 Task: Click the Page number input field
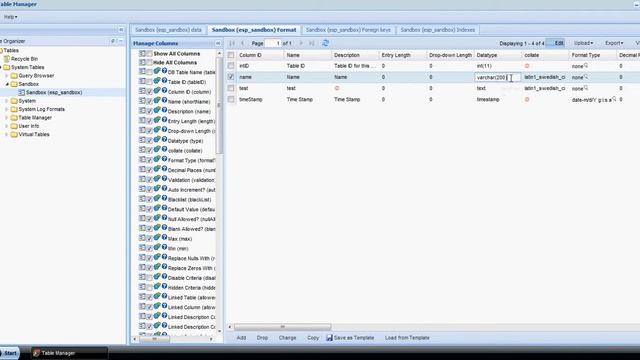point(273,43)
